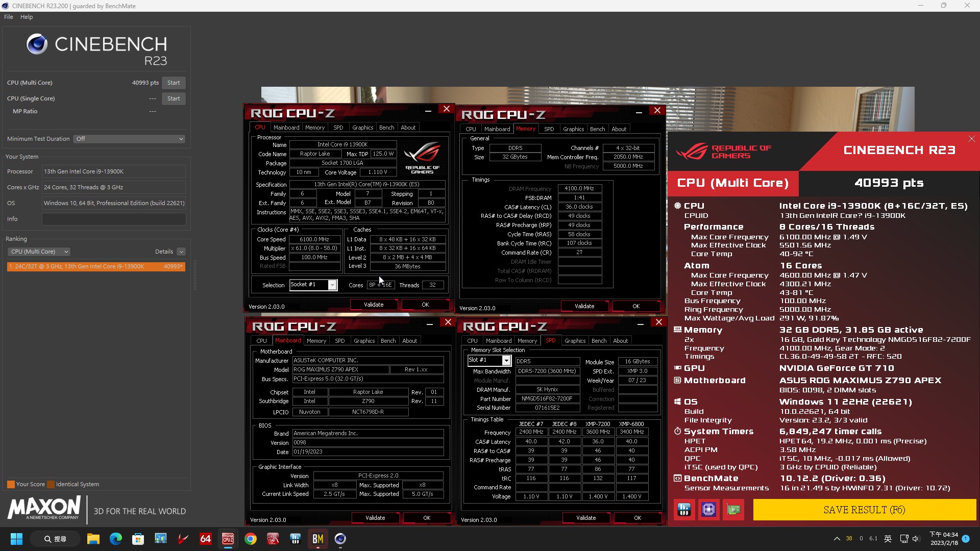This screenshot has width=980, height=551.
Task: Open Graphics tab in CPU-Z Memory window
Action: pos(574,129)
